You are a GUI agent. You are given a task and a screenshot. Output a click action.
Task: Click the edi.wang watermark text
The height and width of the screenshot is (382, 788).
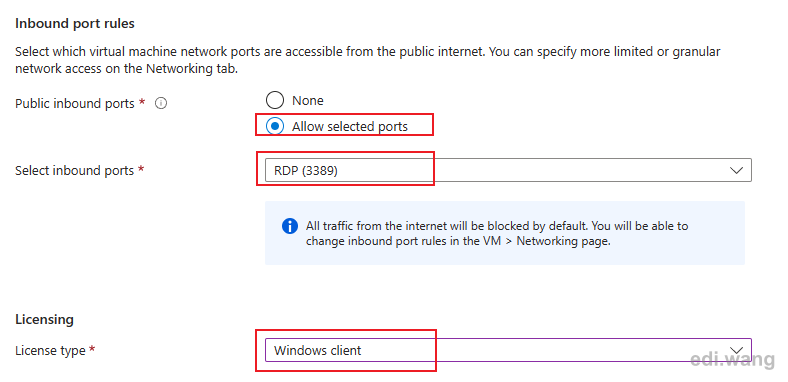click(732, 359)
